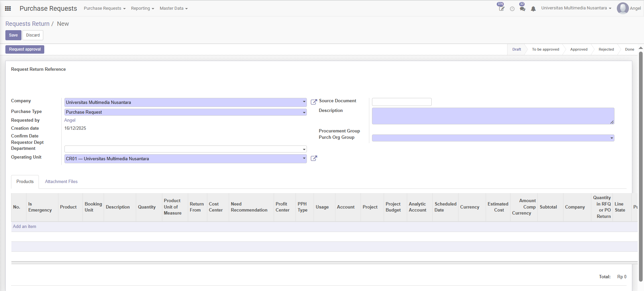This screenshot has width=644, height=291.
Task: Click the Angel requested-by link
Action: click(x=70, y=120)
